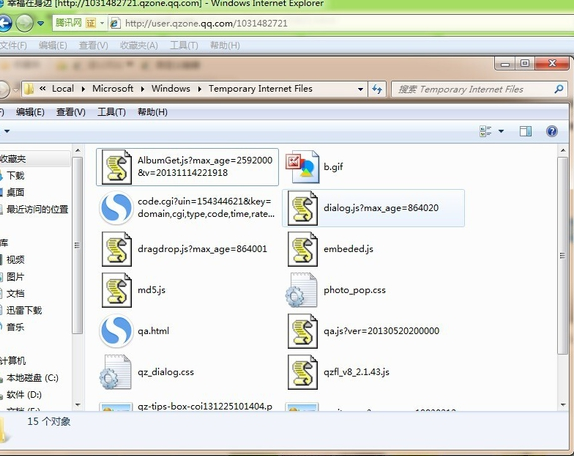Expand the hidden path chevron before Local
This screenshot has width=574, height=456.
(x=42, y=89)
